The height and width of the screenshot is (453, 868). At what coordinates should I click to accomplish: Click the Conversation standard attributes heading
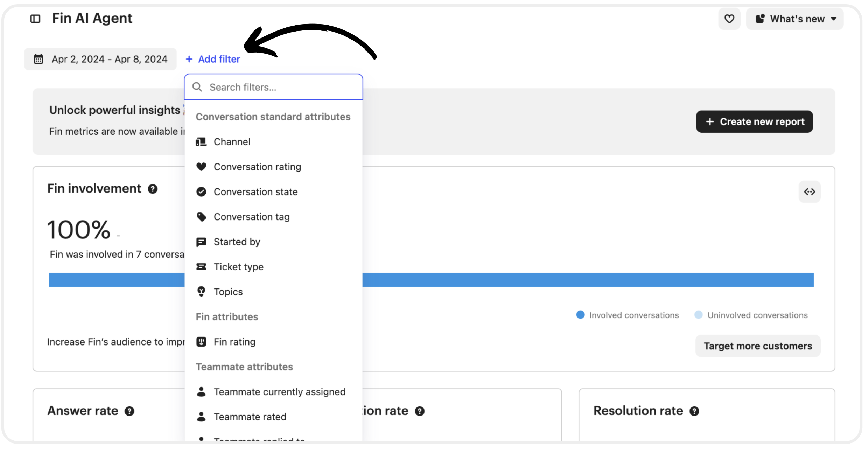[273, 117]
